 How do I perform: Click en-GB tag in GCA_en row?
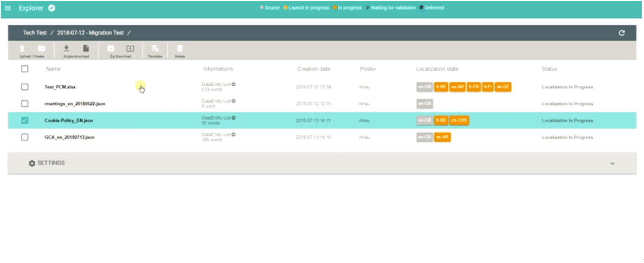pos(424,137)
